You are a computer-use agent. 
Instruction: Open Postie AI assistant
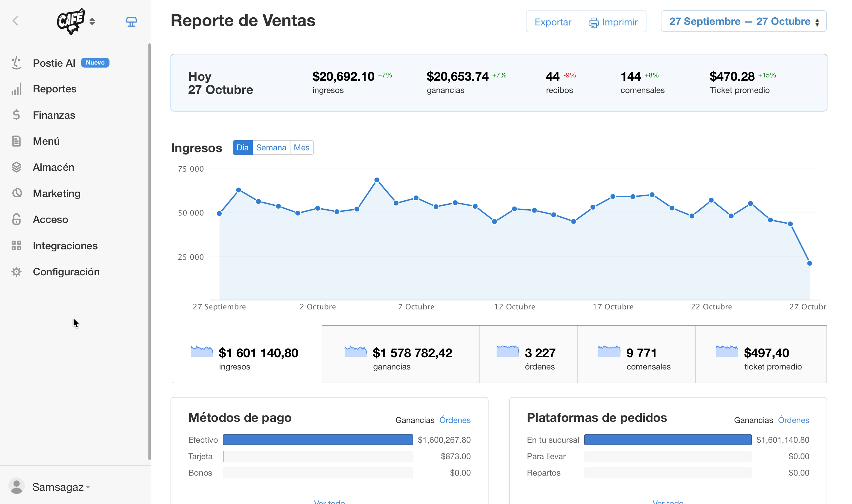click(54, 63)
